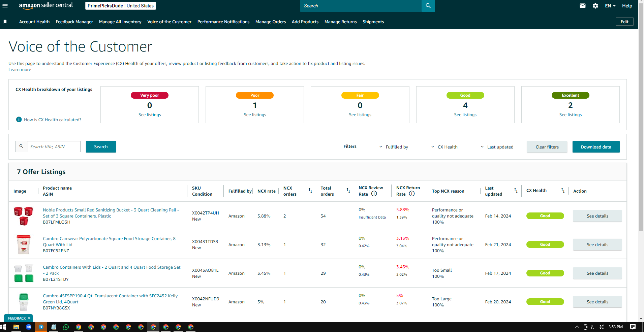Open Notepad from the taskbar
Image resolution: width=644 pixels, height=332 pixels.
(54, 327)
